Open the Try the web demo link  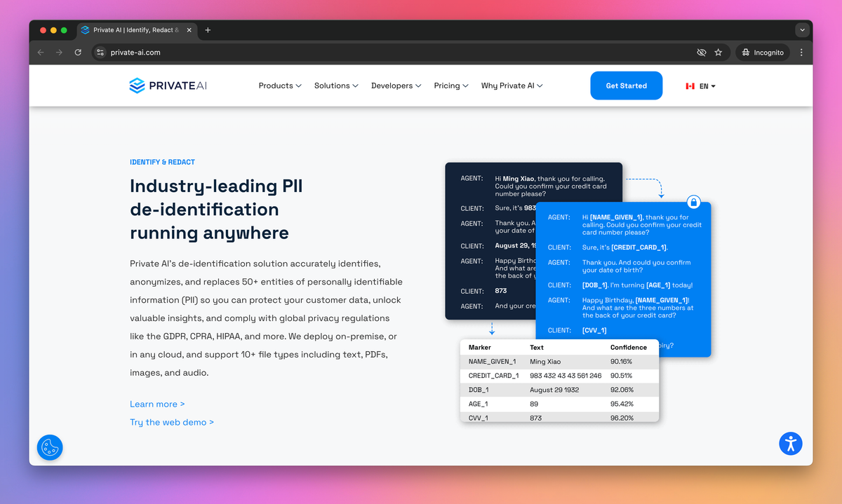(x=172, y=423)
